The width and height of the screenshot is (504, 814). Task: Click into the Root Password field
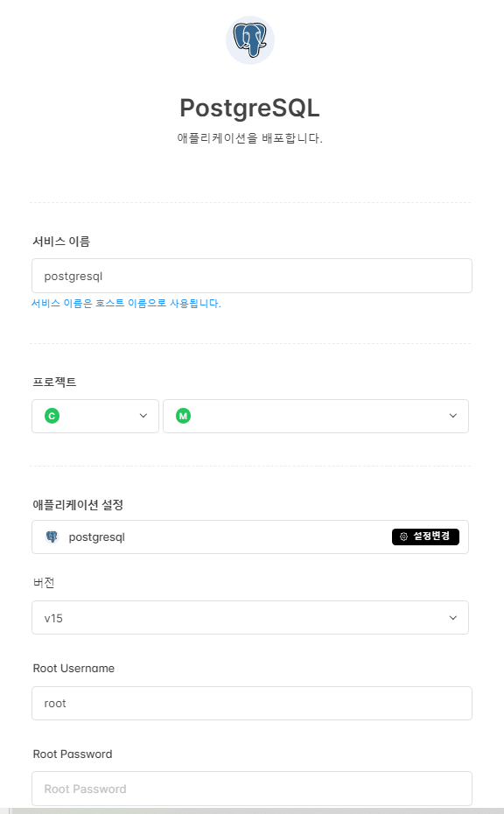click(x=252, y=789)
